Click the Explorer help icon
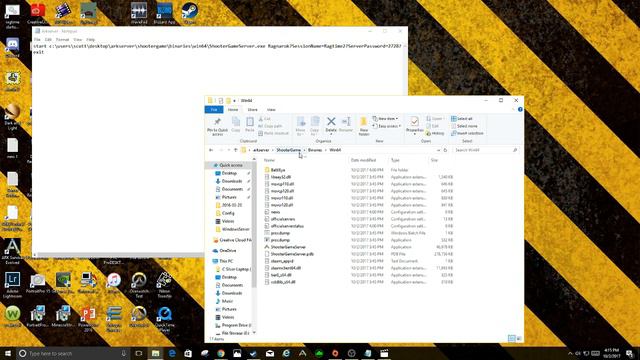Screen dimensions: 640x360 coord(520,109)
